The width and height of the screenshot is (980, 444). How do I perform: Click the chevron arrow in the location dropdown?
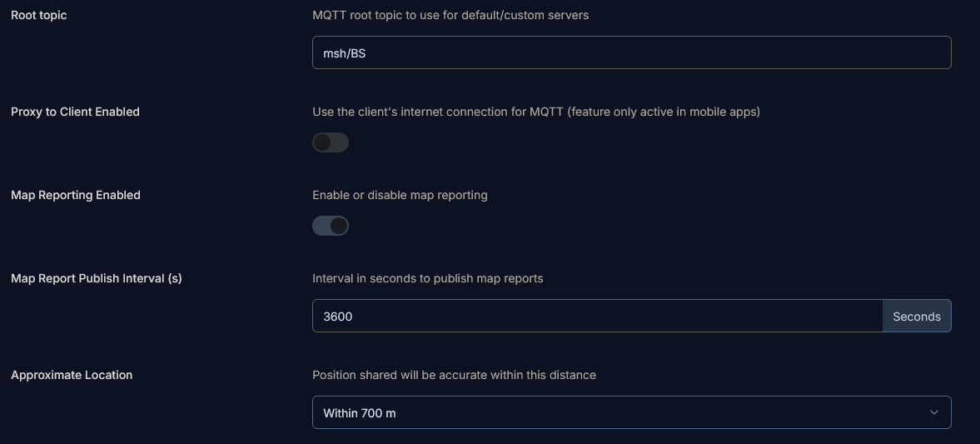934,412
